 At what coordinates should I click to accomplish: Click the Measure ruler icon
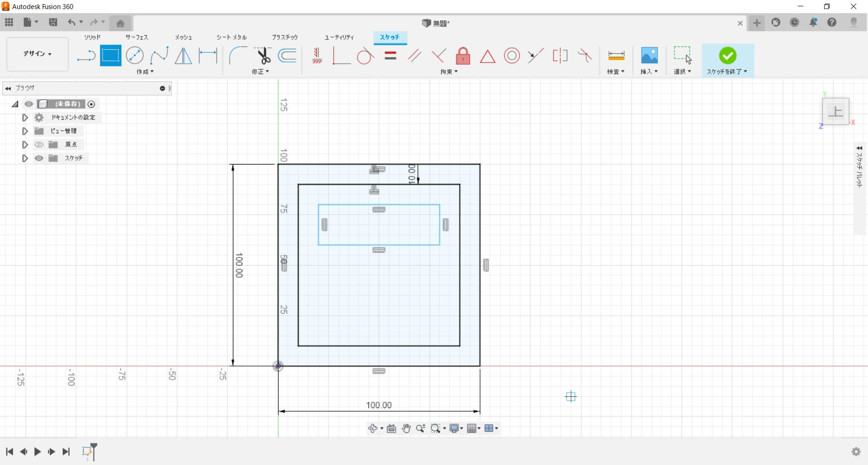(616, 56)
